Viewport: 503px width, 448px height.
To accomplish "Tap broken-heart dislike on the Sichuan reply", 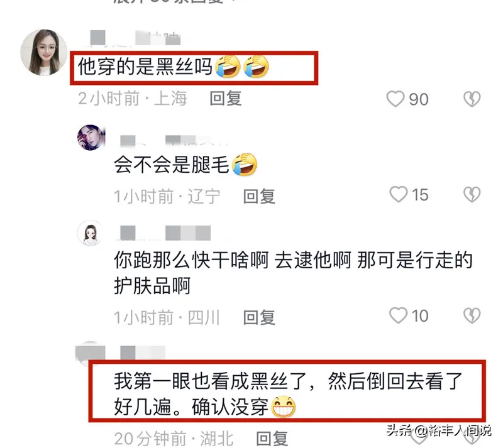I will [472, 315].
